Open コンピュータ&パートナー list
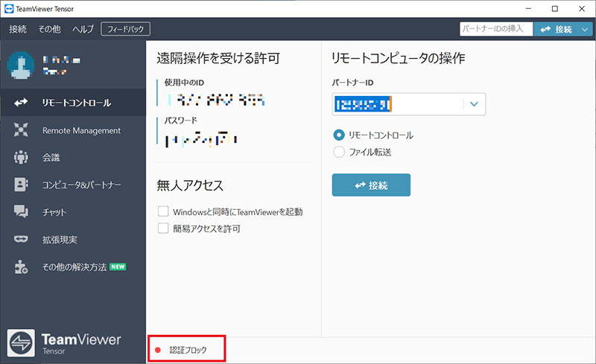596x364 pixels. pyautogui.click(x=73, y=185)
